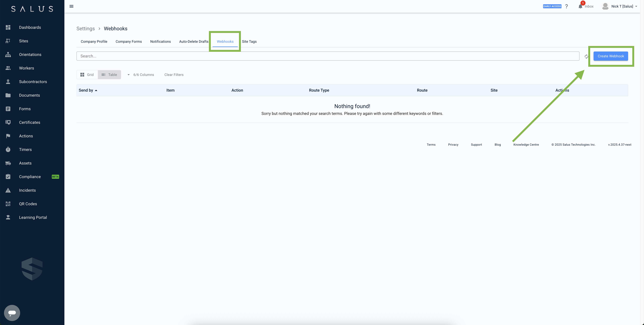Open Incidents in the sidebar

pos(27,190)
